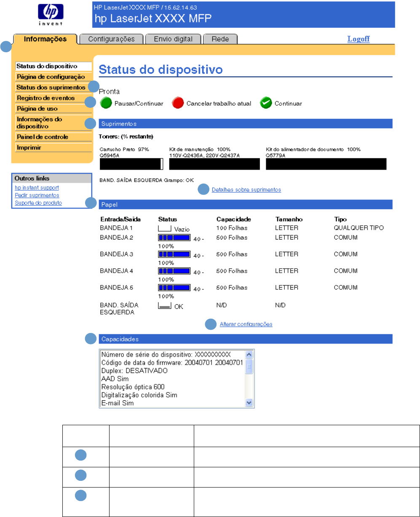Screen dimensions: 420x517
Task: Click the green checkmark Continuar icon
Action: point(266,103)
